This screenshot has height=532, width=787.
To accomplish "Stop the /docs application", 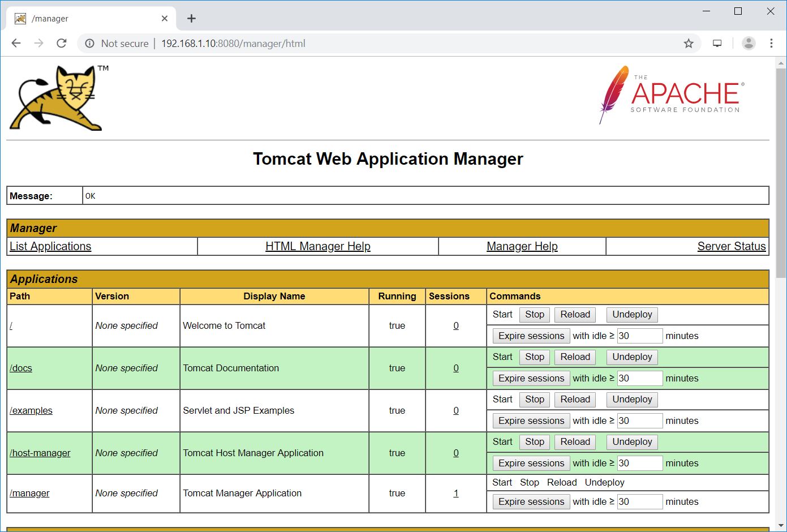I will pyautogui.click(x=534, y=357).
